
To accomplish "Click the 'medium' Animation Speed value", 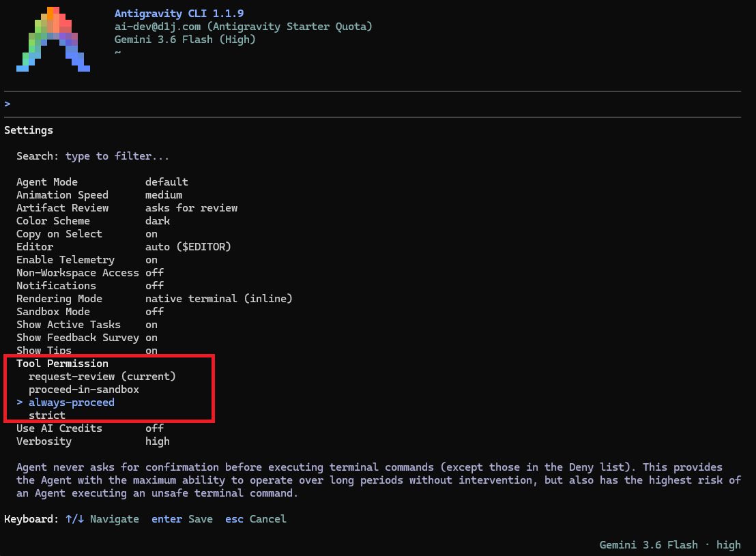I will (x=164, y=195).
